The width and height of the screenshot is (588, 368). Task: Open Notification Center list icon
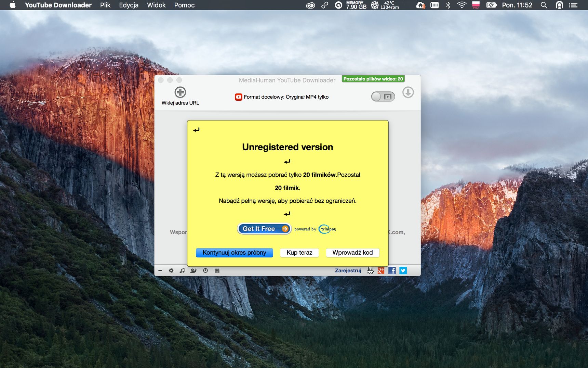coord(573,5)
